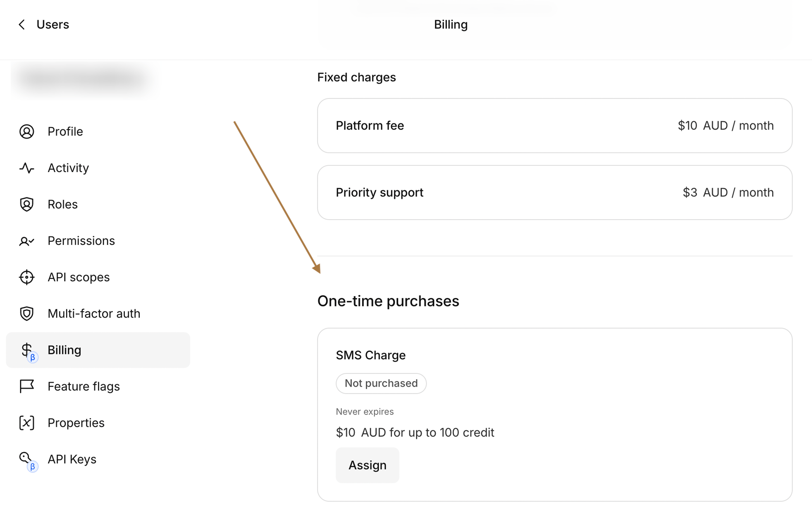Viewport: 812px width, 521px height.
Task: Click the Activity pulse icon
Action: [x=27, y=168]
